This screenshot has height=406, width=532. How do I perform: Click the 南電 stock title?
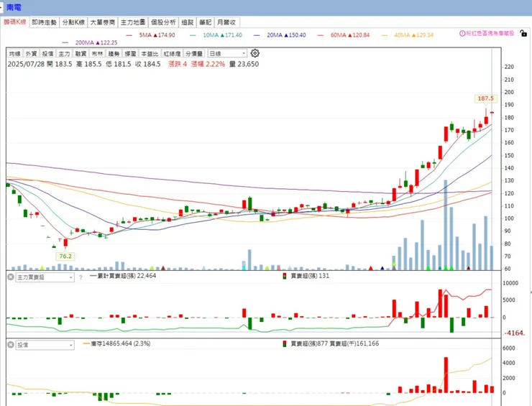coord(14,7)
